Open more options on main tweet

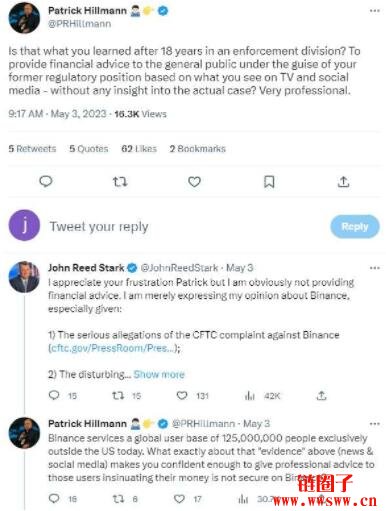pos(375,11)
